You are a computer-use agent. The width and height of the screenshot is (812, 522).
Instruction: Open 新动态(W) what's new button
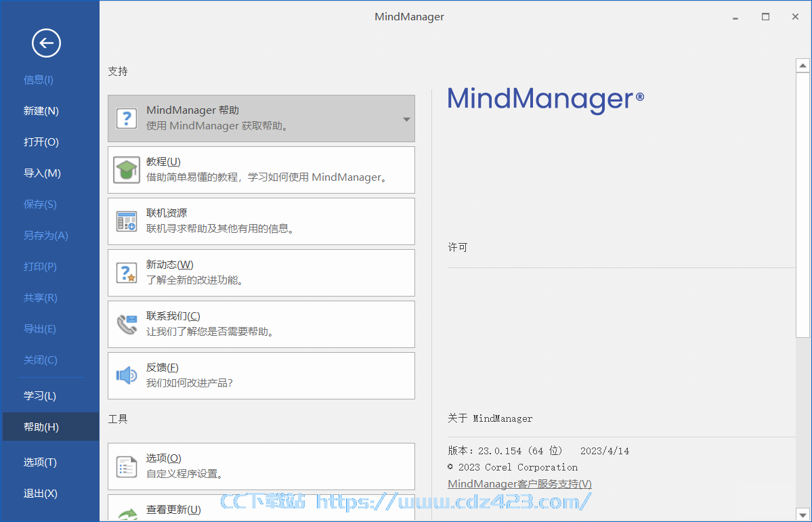coord(261,273)
